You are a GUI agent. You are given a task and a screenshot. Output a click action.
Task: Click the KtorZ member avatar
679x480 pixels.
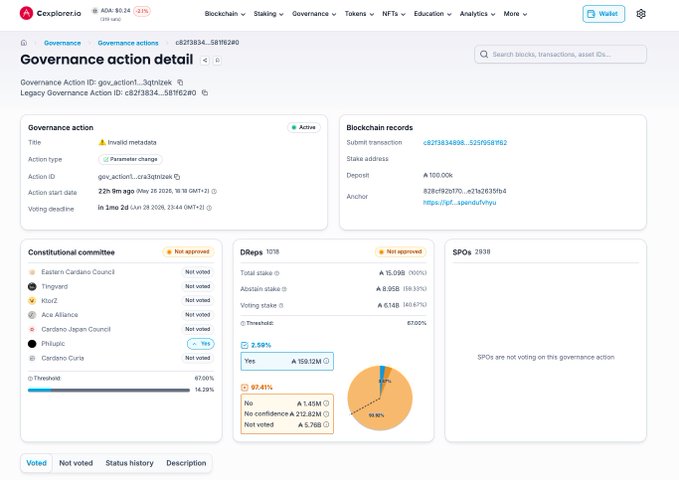[x=32, y=301]
